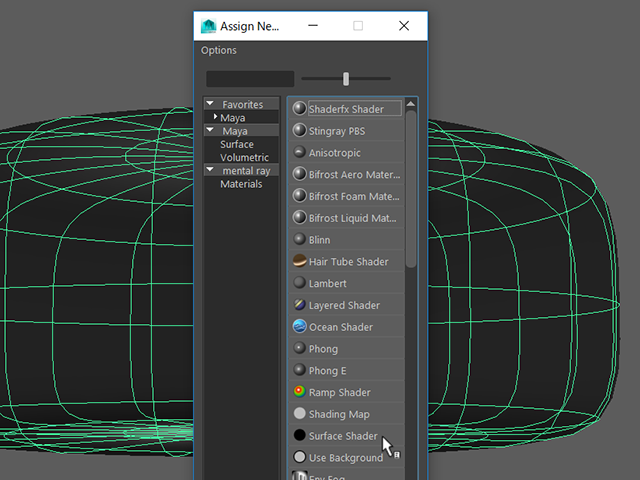Click the Shaderfx Shader sphere icon
Viewport: 640px width, 480px height.
pyautogui.click(x=300, y=109)
